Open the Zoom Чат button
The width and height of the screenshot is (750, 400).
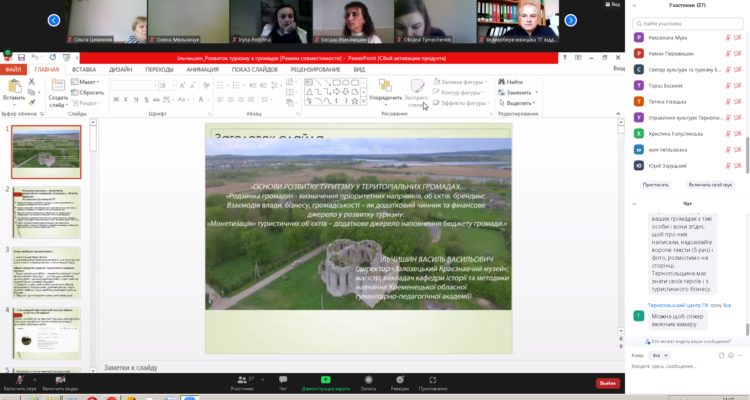tap(283, 383)
